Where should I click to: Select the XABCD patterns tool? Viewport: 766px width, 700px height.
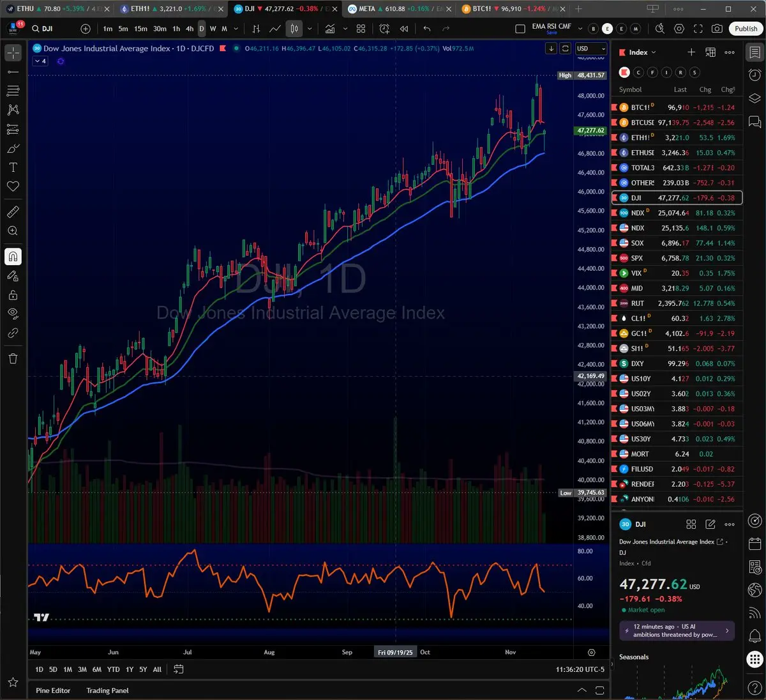[13, 110]
